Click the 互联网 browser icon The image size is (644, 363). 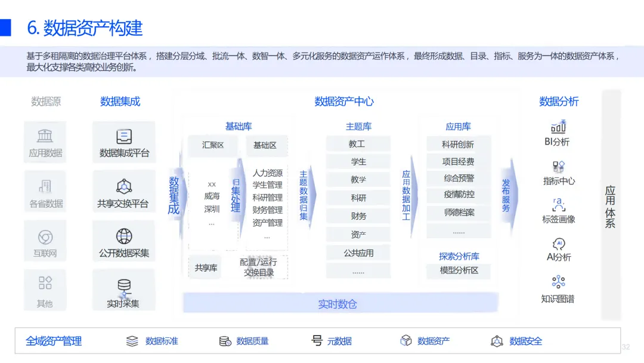(45, 237)
